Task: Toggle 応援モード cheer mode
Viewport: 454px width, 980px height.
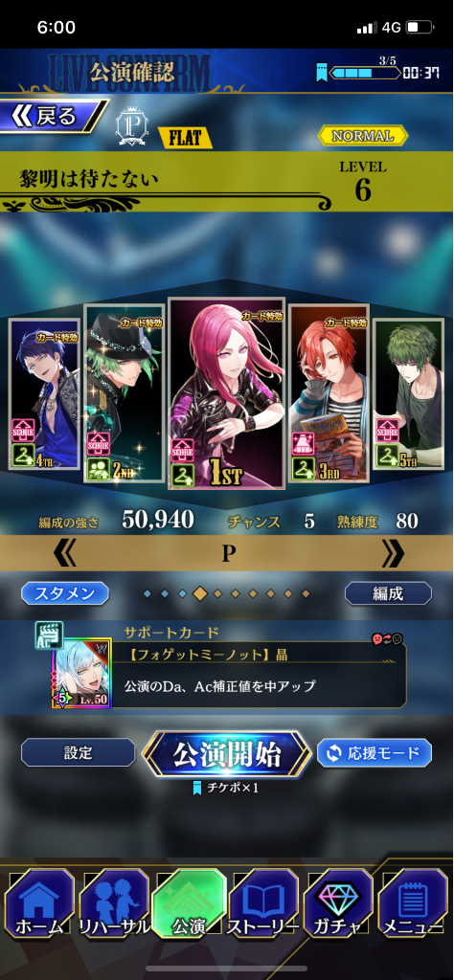Action: 374,752
